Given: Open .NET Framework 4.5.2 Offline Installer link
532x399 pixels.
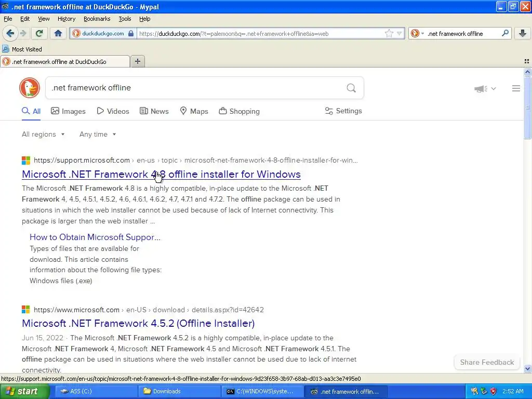Looking at the screenshot, I should pos(138,323).
